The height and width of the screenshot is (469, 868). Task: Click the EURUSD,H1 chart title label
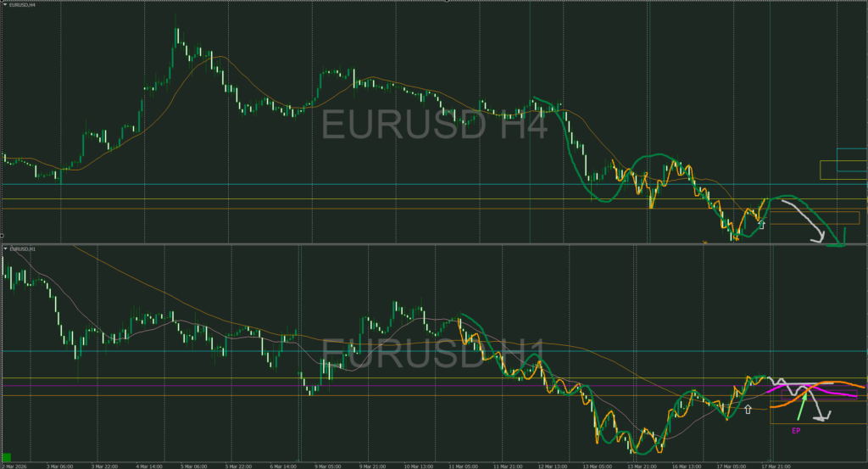22,248
